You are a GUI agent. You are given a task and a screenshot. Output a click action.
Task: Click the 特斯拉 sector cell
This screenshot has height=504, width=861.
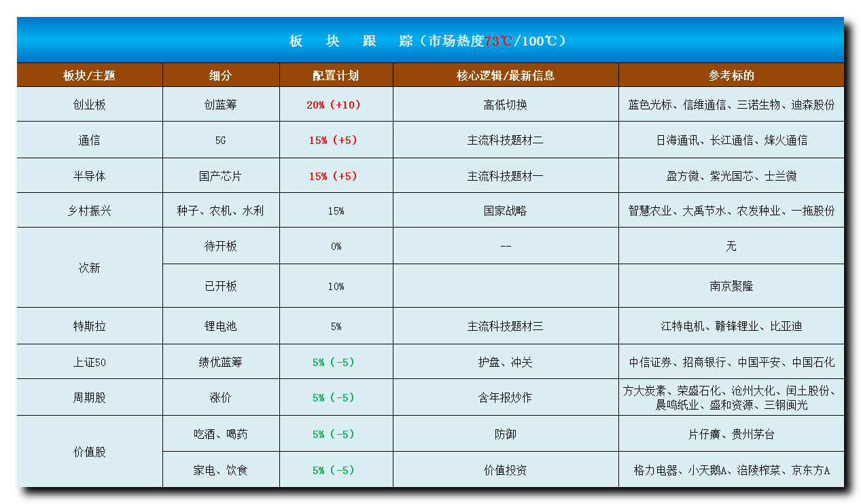click(90, 326)
